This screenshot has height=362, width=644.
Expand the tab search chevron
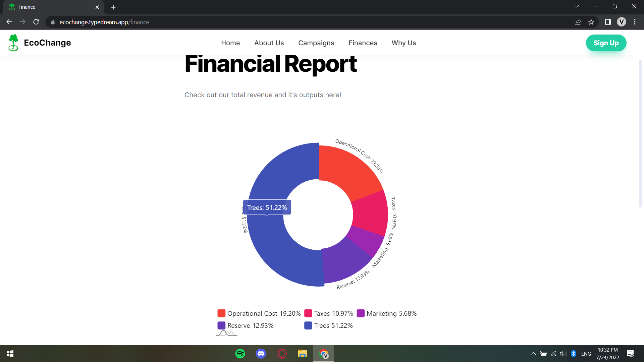[577, 6]
